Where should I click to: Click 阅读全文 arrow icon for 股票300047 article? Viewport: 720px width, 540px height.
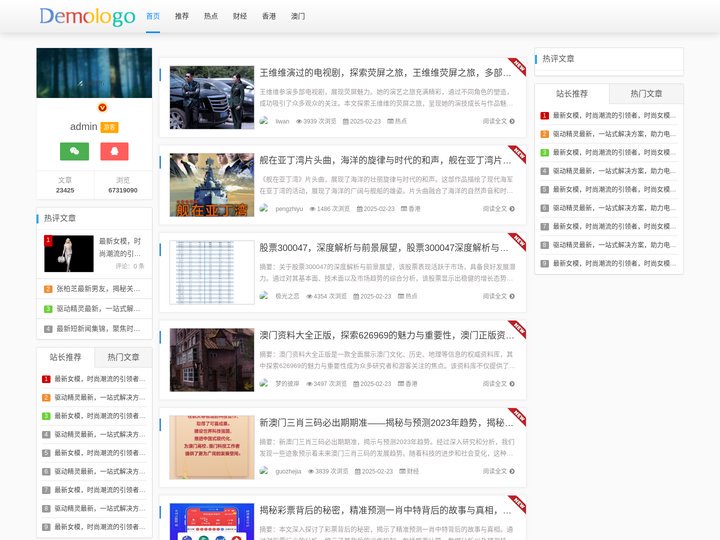512,297
